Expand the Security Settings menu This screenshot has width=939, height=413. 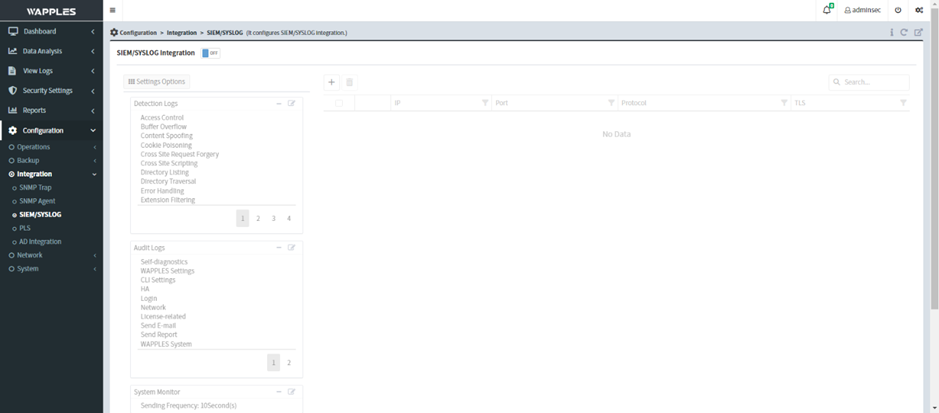click(x=47, y=90)
